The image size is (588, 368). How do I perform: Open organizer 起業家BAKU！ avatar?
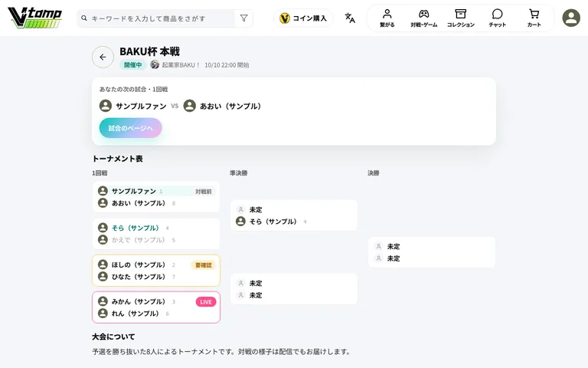click(155, 64)
